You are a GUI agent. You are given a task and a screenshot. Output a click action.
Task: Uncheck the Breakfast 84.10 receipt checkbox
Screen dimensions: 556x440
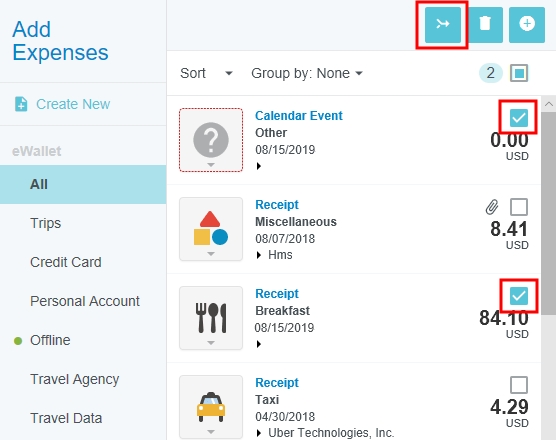pos(519,296)
